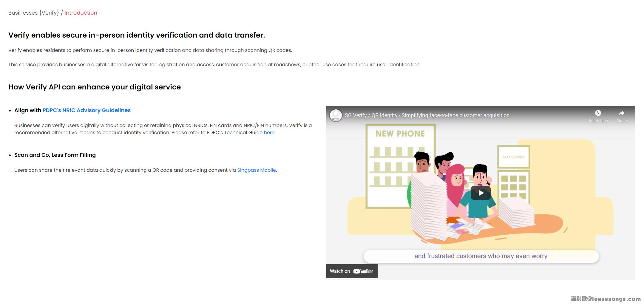644x305 pixels.
Task: Click the Share arrow icon on video
Action: 621,113
